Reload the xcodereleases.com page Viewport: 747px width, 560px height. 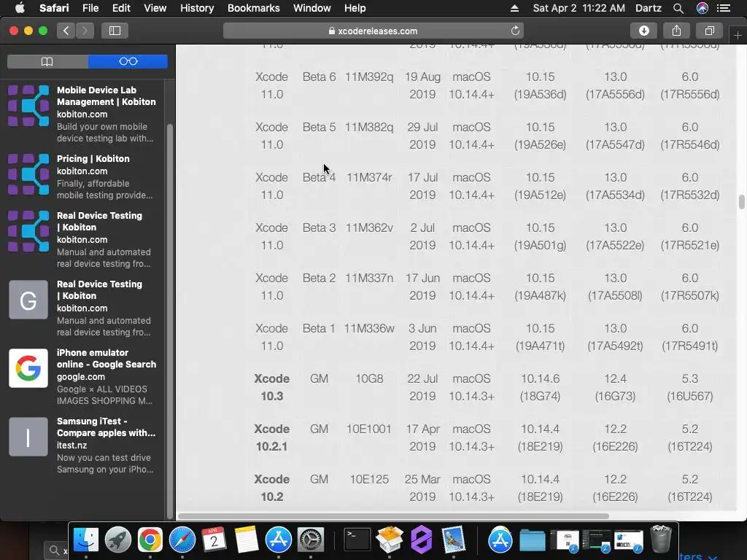coord(515,31)
